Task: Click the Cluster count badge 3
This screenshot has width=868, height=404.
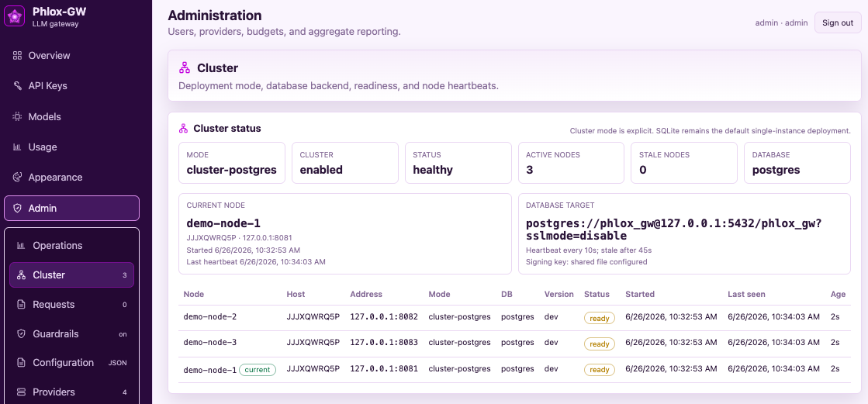Action: pos(125,275)
